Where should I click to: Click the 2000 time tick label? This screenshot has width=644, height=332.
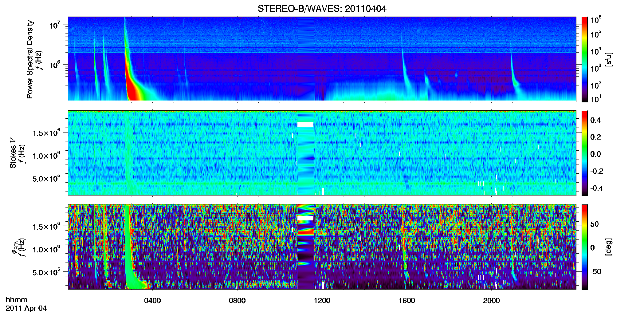pos(491,300)
